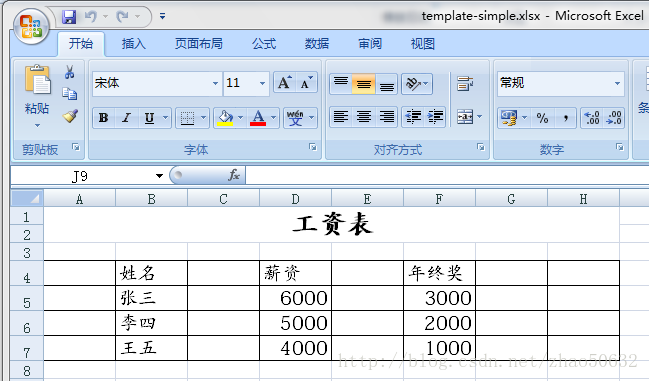Screen dimensions: 649x381
Task: Apply cell borders button
Action: (187, 118)
